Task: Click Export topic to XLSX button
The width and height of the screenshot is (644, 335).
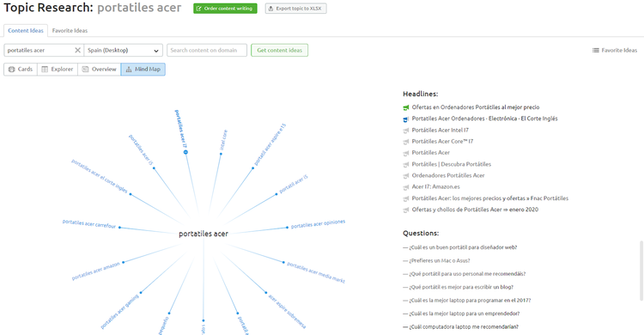Action: point(295,9)
